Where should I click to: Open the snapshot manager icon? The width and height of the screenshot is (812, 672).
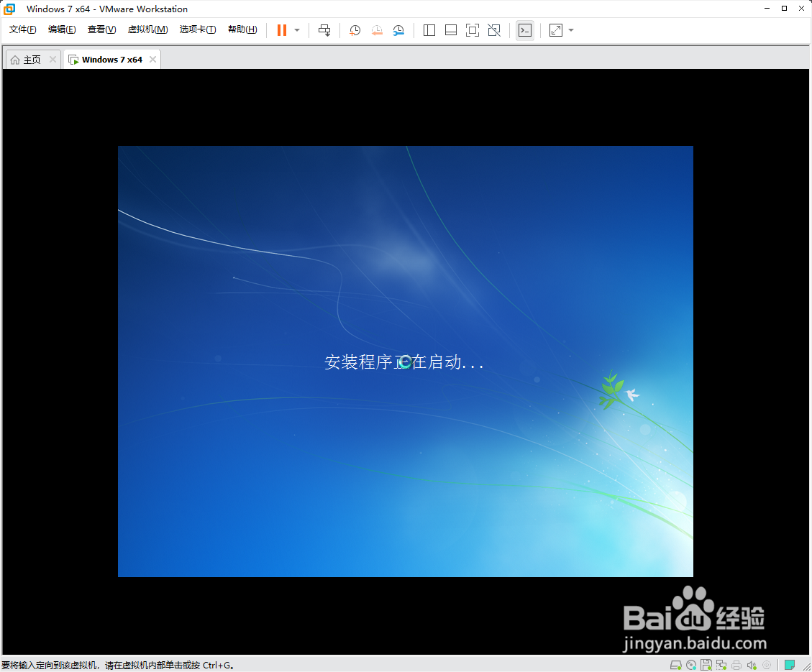point(398,30)
